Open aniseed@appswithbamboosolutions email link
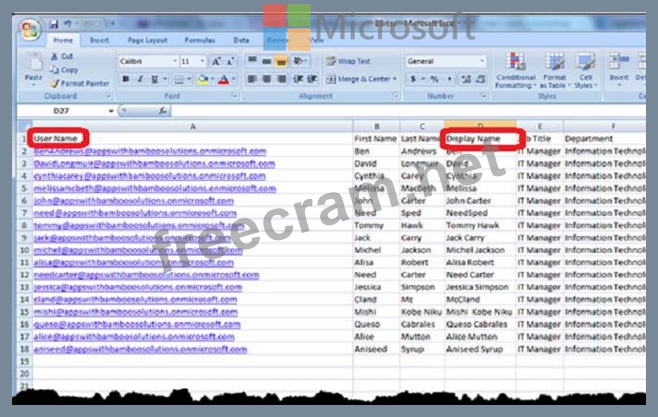The image size is (658, 417). (141, 349)
